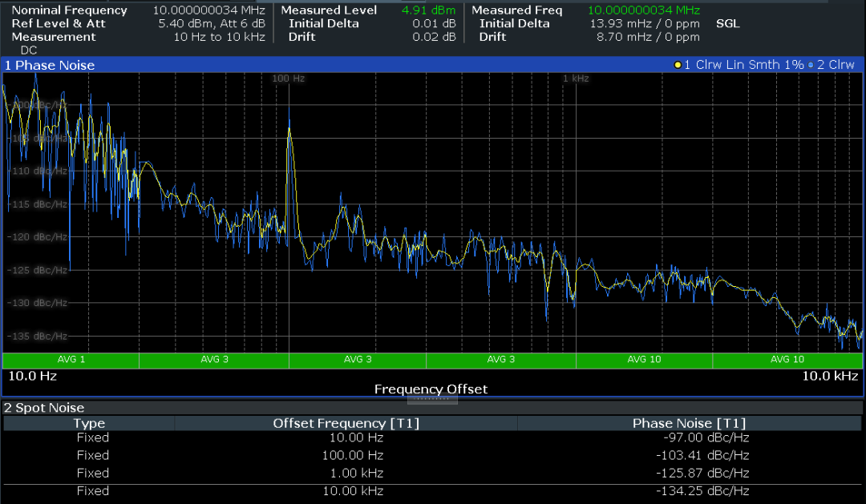Screen dimensions: 866x504
Task: Click the Nominal Frequency value field
Action: [208, 10]
